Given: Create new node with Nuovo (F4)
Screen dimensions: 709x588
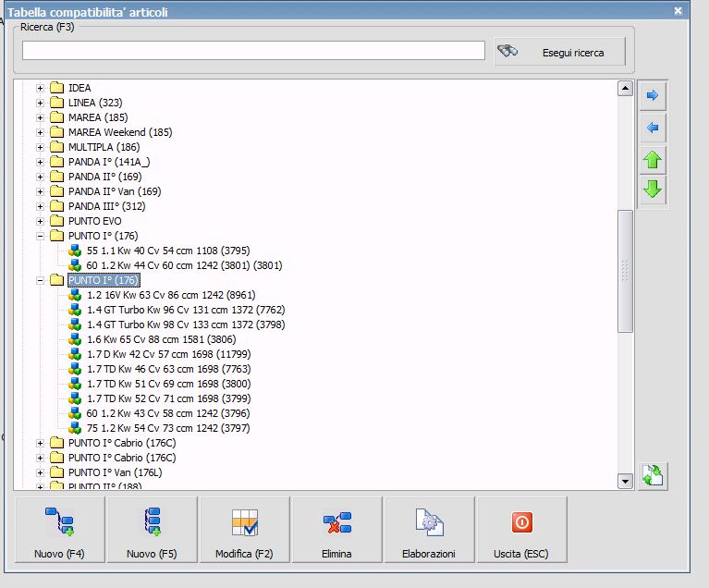Looking at the screenshot, I should coord(60,530).
